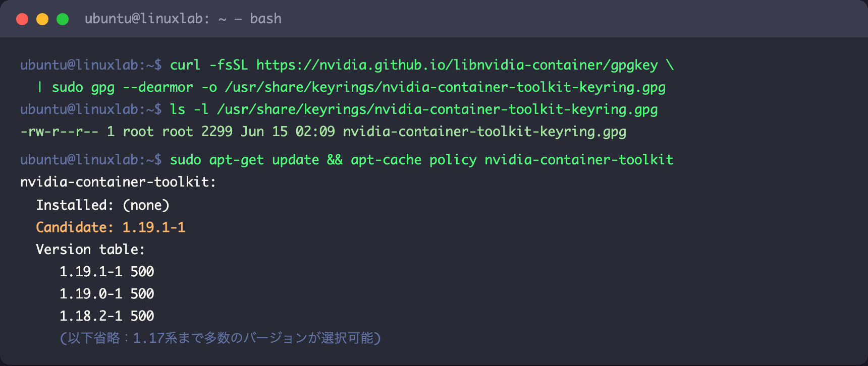Click the window title ubuntu@linuxlab bash
Screen dimensions: 868x366
point(183,19)
